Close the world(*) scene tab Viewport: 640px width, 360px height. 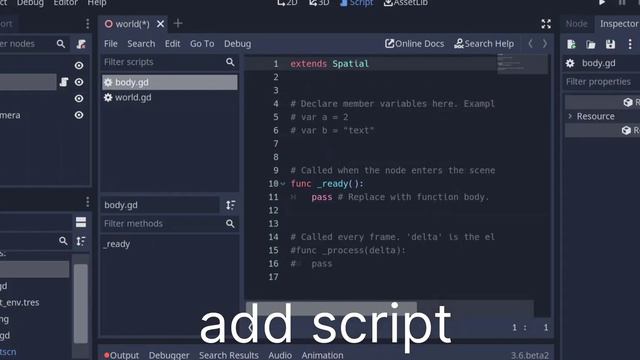pos(160,24)
